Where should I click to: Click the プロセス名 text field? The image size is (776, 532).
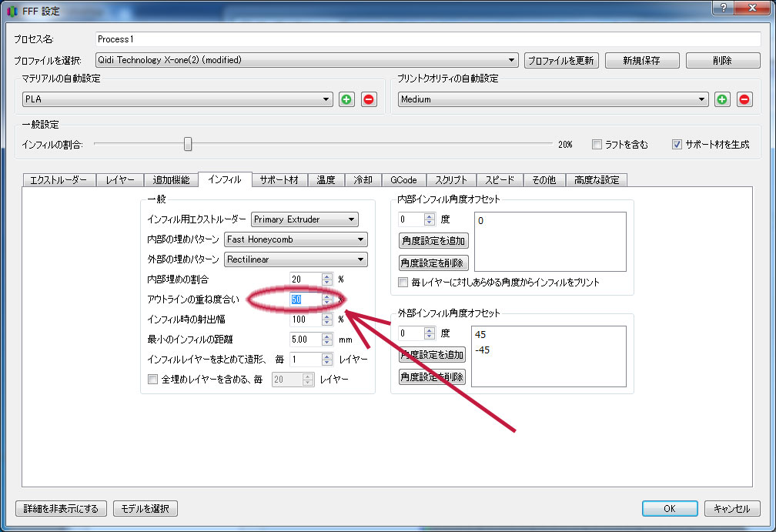point(426,38)
